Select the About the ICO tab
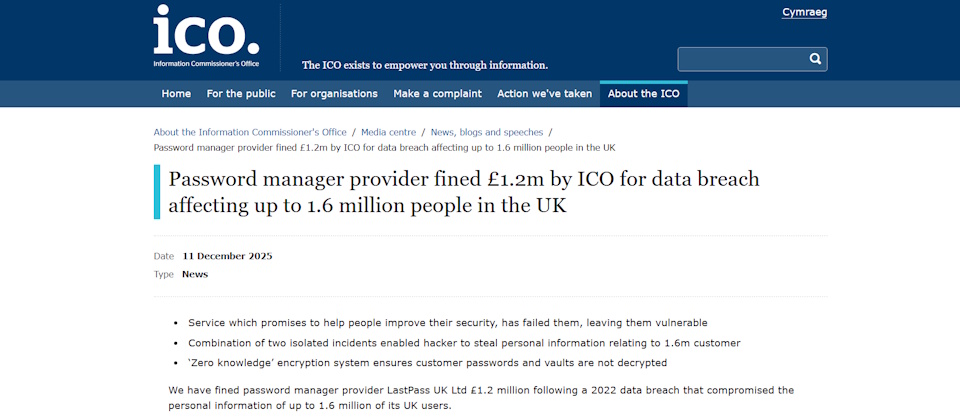The image size is (960, 420). 643,94
